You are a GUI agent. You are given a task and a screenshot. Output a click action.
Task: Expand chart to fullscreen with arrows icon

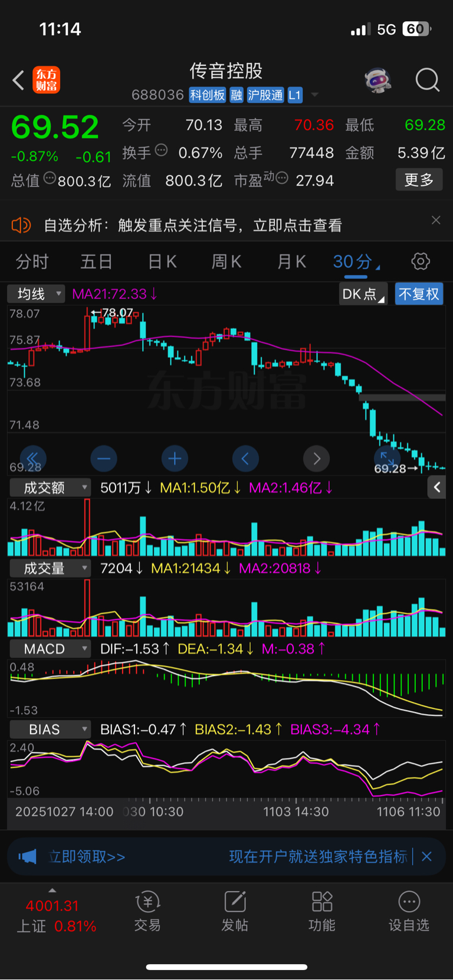[387, 457]
